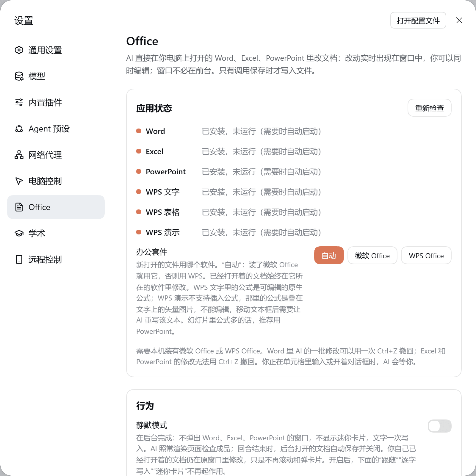Click the orange status dot beside PowerPoint
Image resolution: width=476 pixels, height=476 pixels.
[139, 171]
